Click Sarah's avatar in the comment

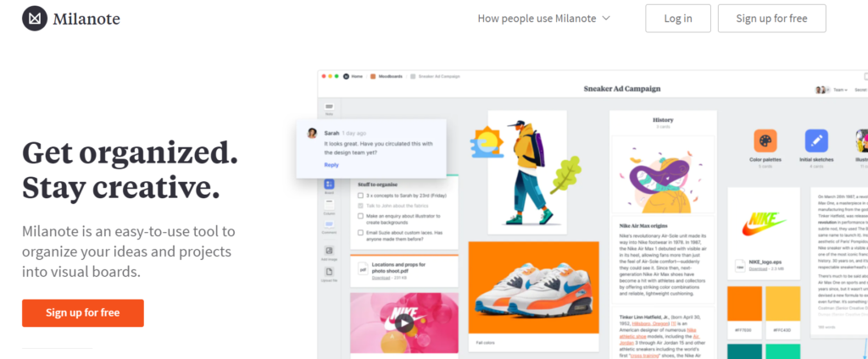312,133
